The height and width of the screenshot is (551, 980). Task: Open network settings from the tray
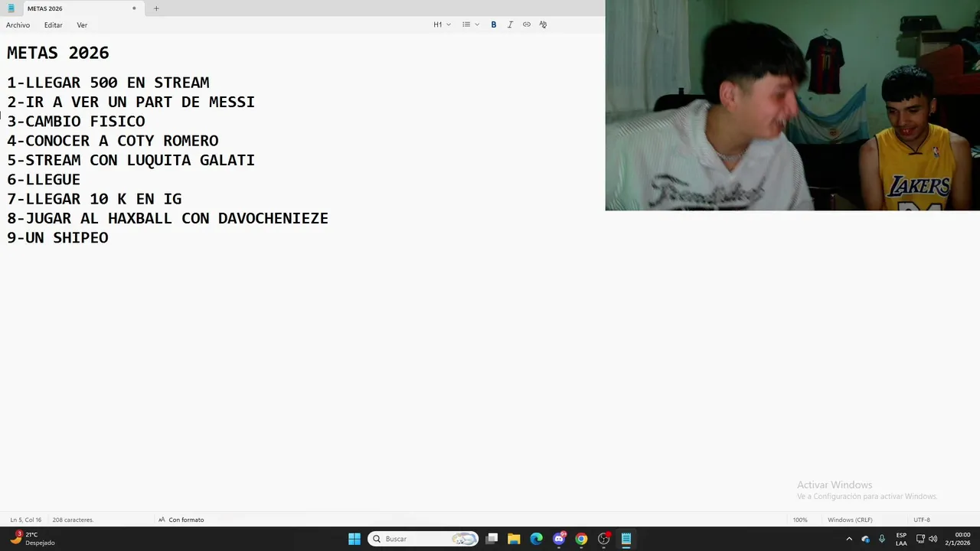click(920, 539)
